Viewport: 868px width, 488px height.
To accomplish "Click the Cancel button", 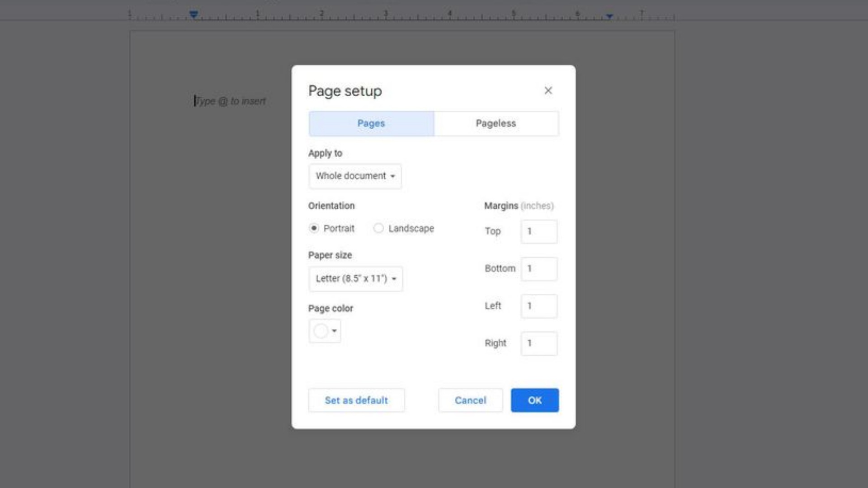I will pyautogui.click(x=470, y=400).
